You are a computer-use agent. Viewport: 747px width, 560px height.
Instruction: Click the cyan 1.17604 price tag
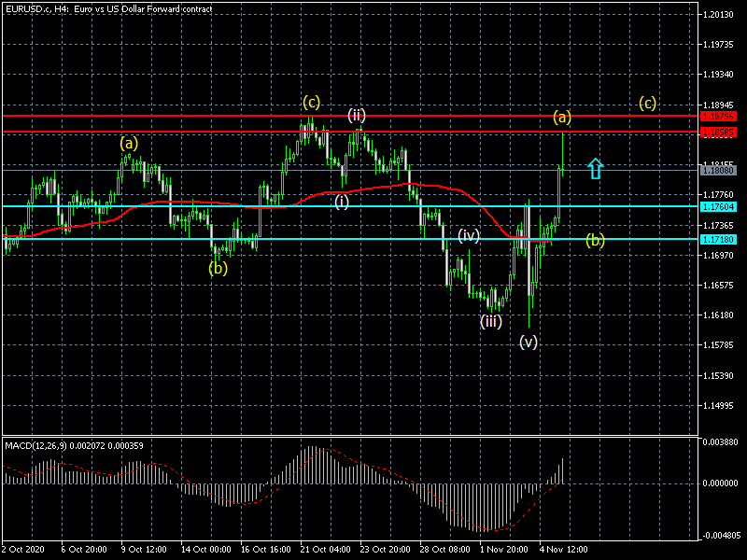tap(720, 206)
